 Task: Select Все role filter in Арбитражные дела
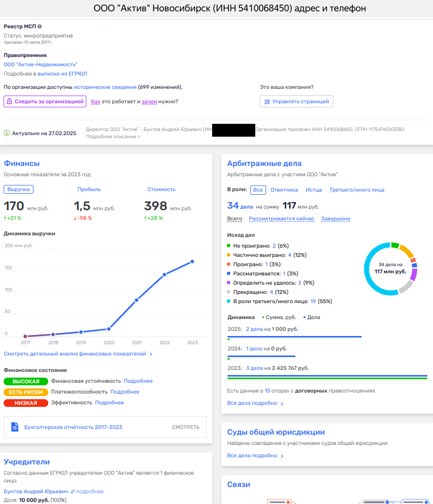pyautogui.click(x=258, y=190)
